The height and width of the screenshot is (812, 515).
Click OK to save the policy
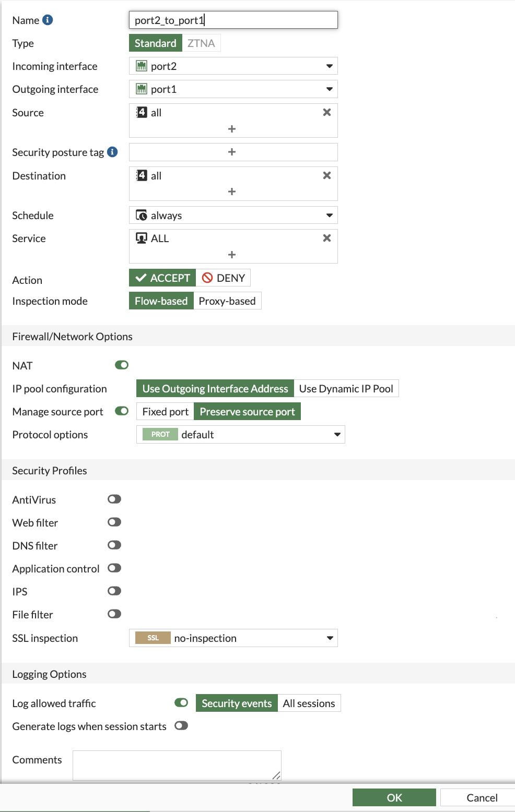pos(394,797)
